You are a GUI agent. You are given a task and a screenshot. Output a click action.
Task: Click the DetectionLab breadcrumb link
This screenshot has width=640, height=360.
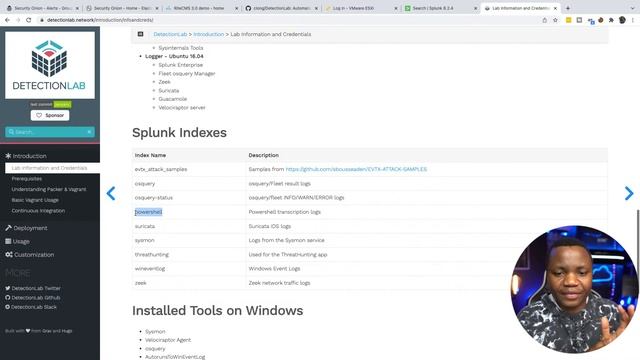point(170,34)
